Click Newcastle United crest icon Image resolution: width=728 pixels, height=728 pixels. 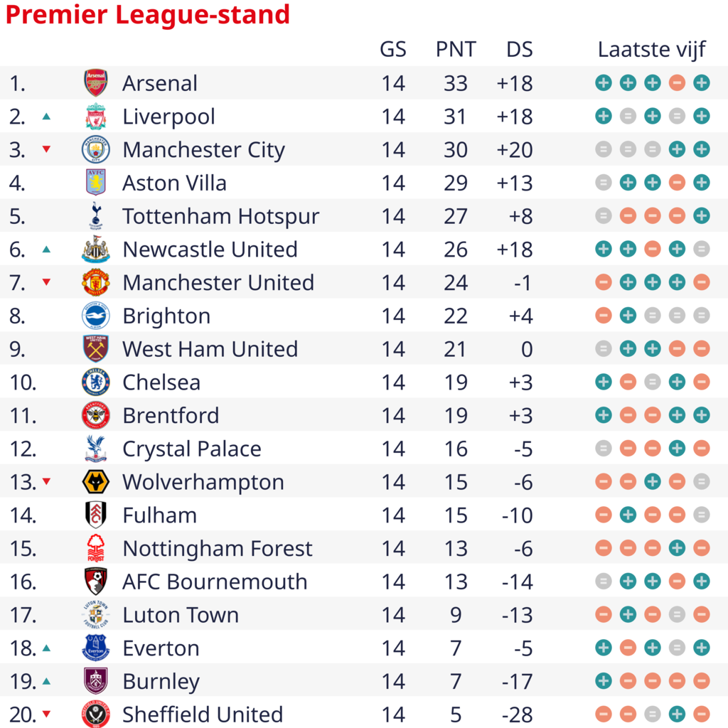(96, 250)
